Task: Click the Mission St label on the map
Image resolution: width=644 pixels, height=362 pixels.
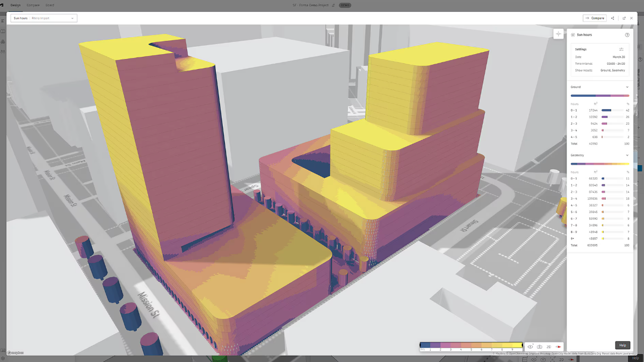Action: pos(150,306)
